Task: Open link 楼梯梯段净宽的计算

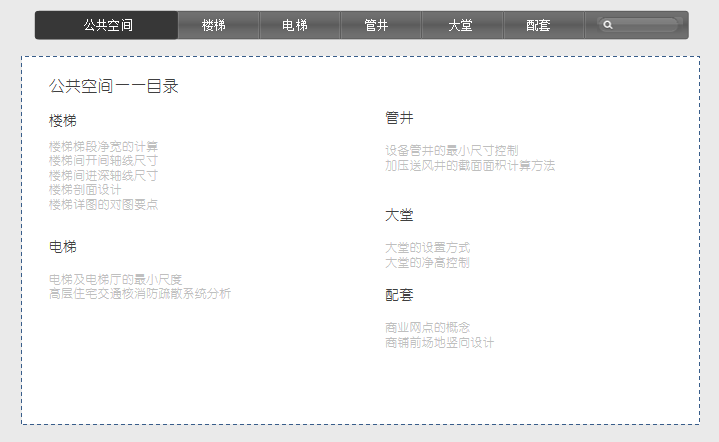Action: tap(103, 147)
